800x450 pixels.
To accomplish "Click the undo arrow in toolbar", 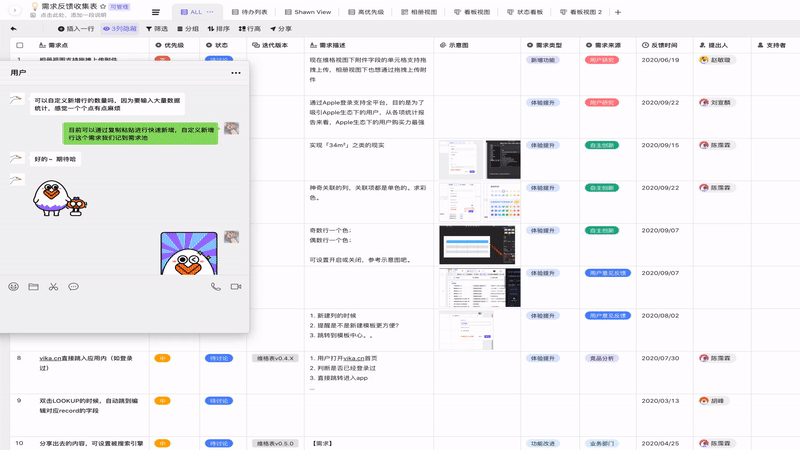I will tap(14, 29).
